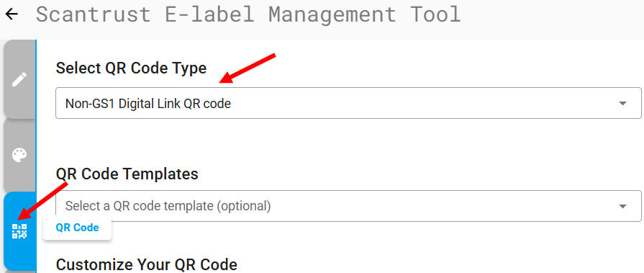
Task: Click the red arrow pointing at the type dropdown
Action: pos(248,68)
